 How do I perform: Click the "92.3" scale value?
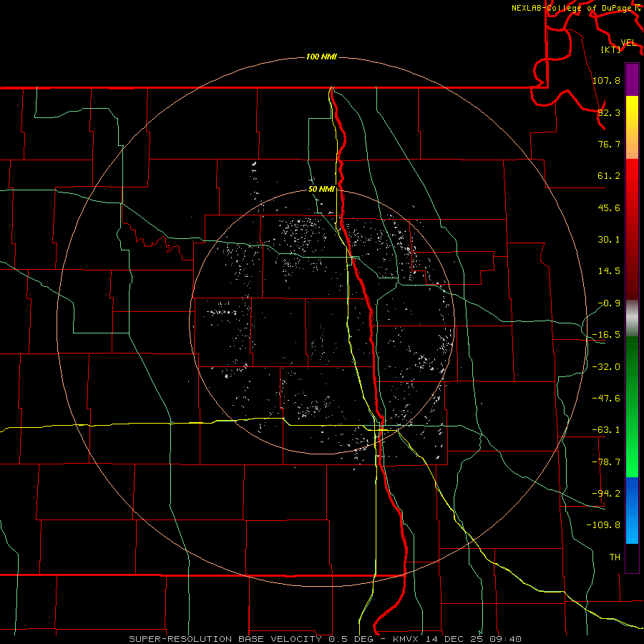click(609, 112)
